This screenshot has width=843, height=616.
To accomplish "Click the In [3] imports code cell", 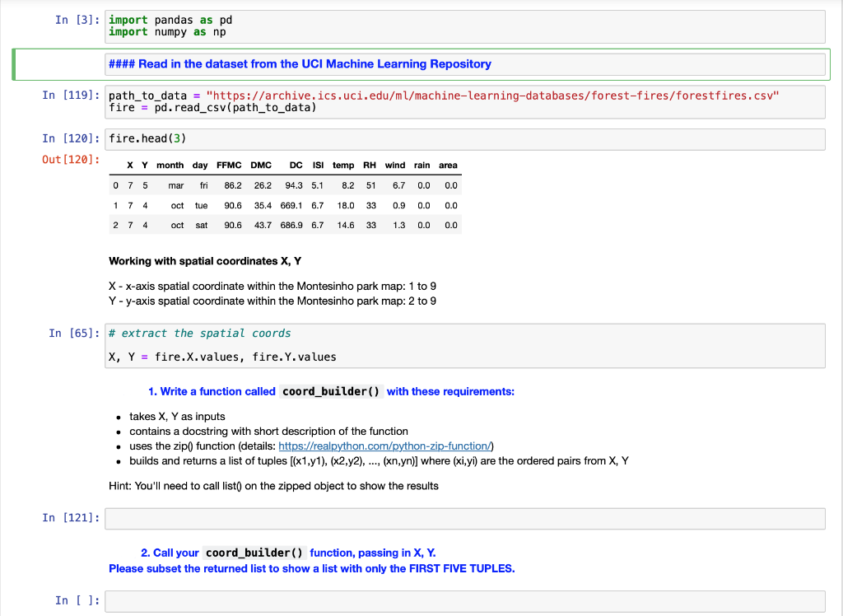I will pyautogui.click(x=329, y=26).
